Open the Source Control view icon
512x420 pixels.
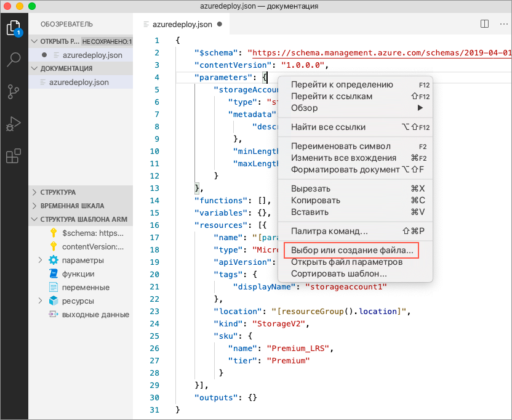(x=14, y=92)
